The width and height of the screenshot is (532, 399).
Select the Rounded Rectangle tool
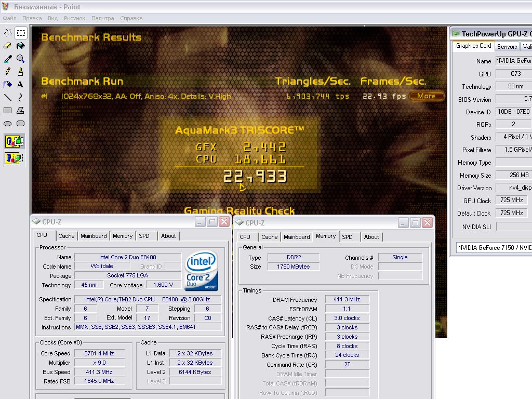tap(21, 124)
